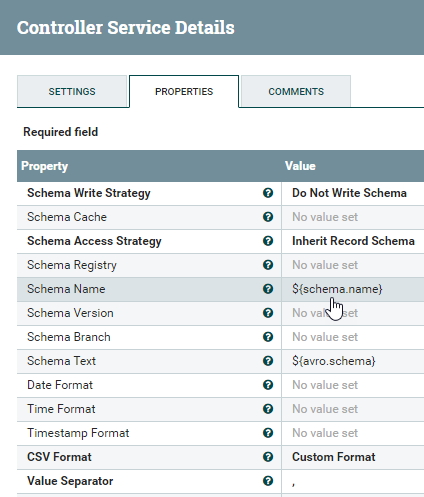Viewport: 424px width, 497px height.
Task: Select the CSV Format property name
Action: pos(59,457)
